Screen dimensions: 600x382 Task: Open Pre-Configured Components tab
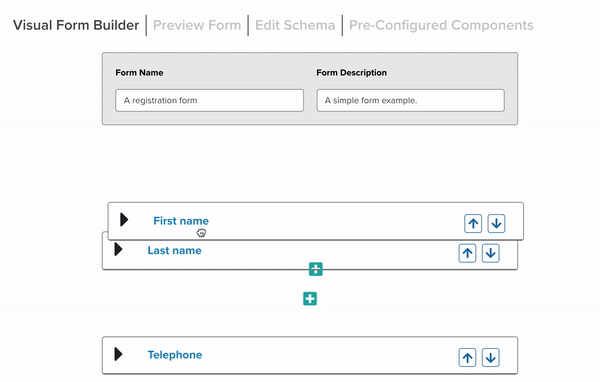click(x=441, y=25)
